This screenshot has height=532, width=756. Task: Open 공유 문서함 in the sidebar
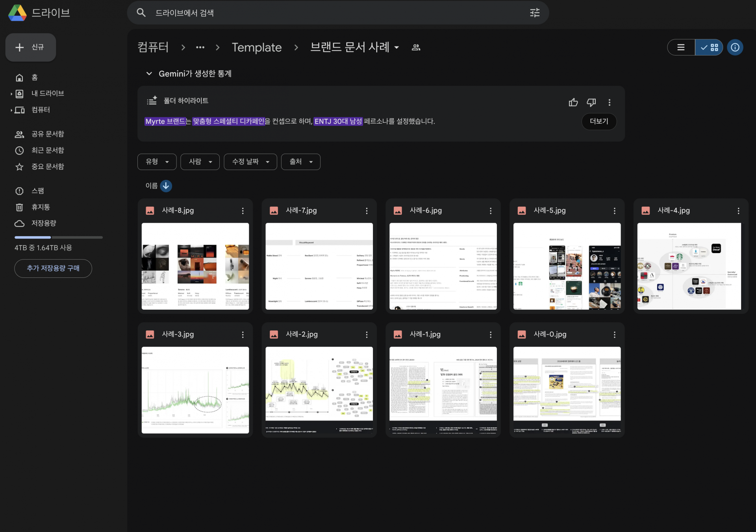(47, 134)
